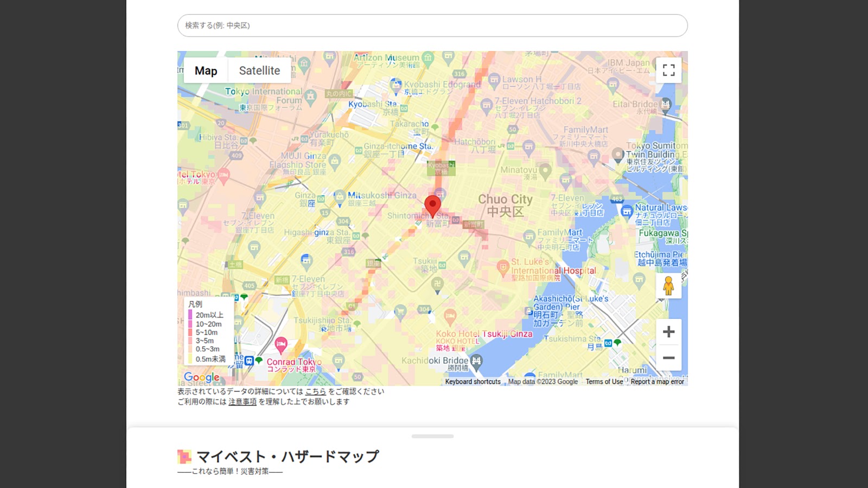This screenshot has width=868, height=488.
Task: Click the Map data ©2023 Google text
Action: tap(543, 382)
